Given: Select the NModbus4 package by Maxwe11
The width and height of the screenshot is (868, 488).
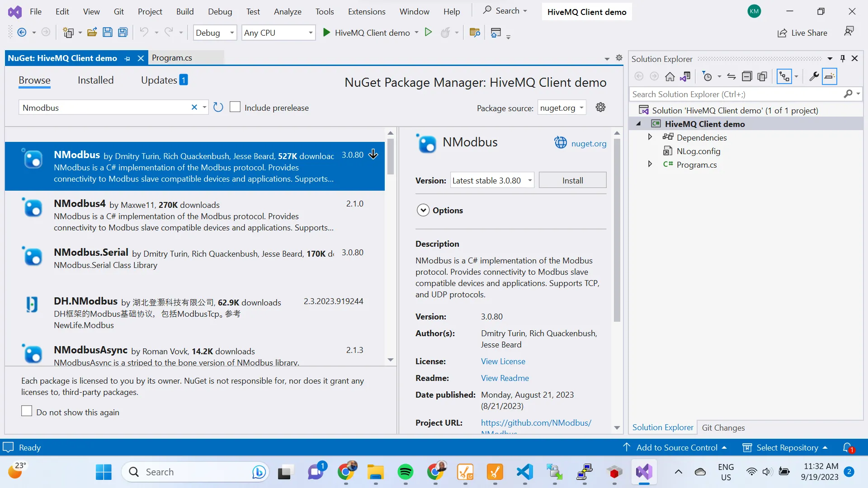Looking at the screenshot, I should (x=194, y=215).
